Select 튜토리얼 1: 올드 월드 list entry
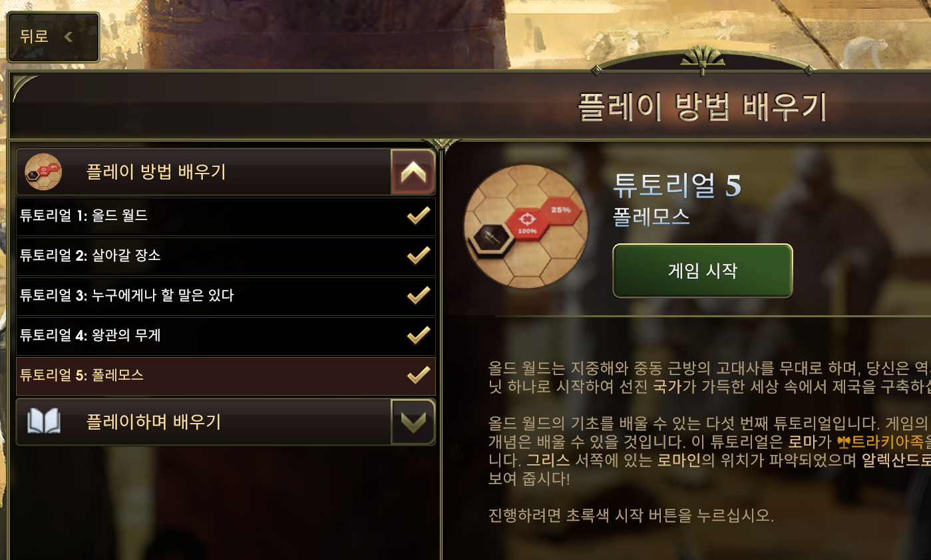The image size is (931, 560). coord(226,216)
